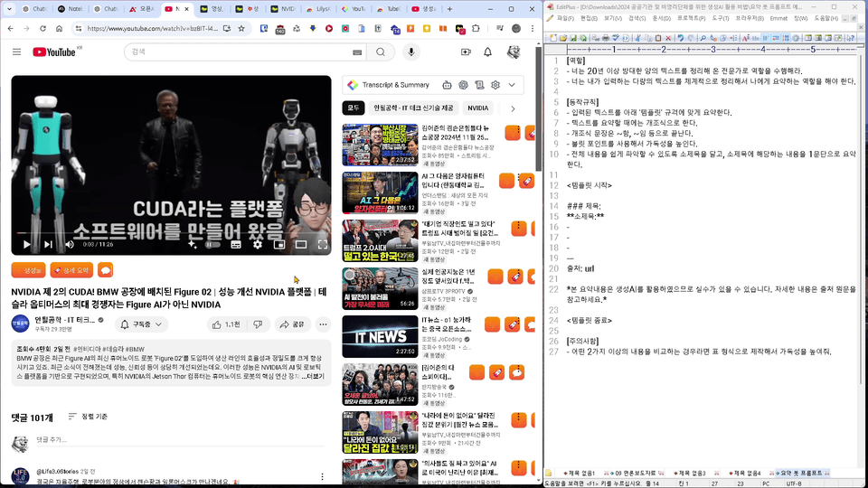Open 편집(E) menu in EditPlus
The height and width of the screenshot is (488, 868).
pyautogui.click(x=589, y=18)
